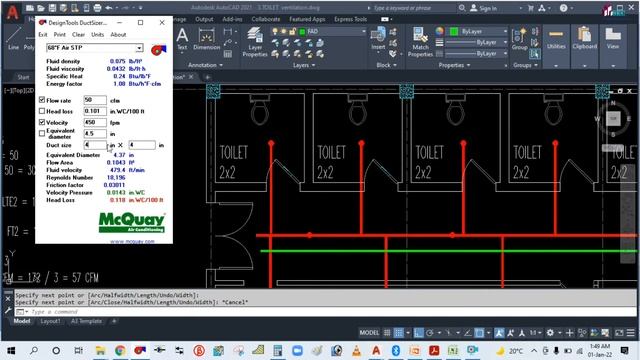Click the Plot printer icon in quick access toolbar
This screenshot has height=360, width=640.
click(97, 8)
